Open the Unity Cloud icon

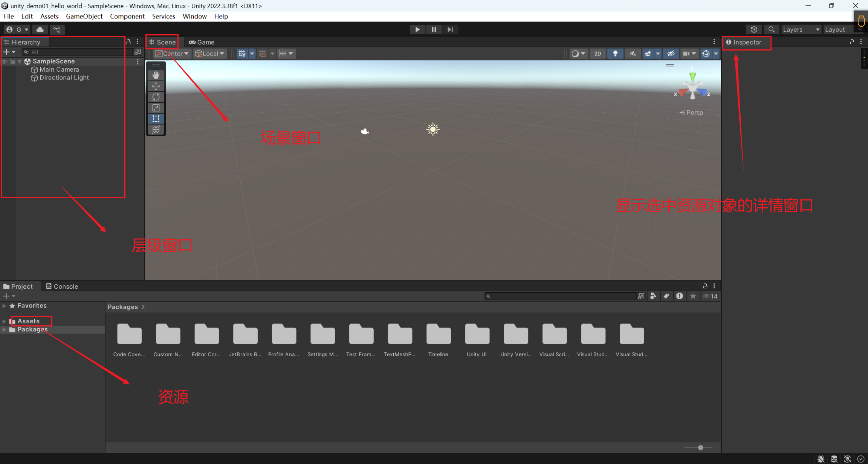point(40,29)
